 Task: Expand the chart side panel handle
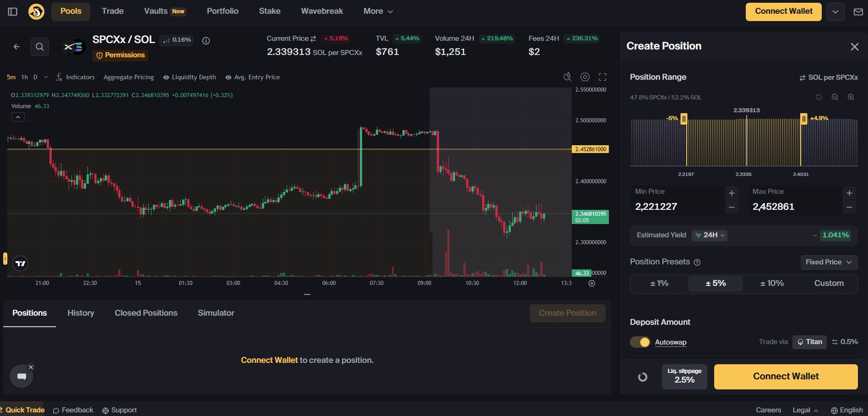coord(5,258)
